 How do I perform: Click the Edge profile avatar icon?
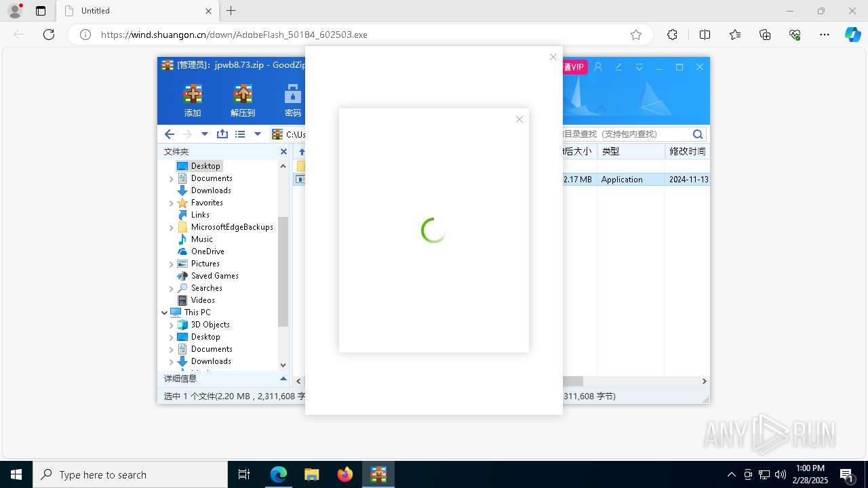(x=15, y=11)
